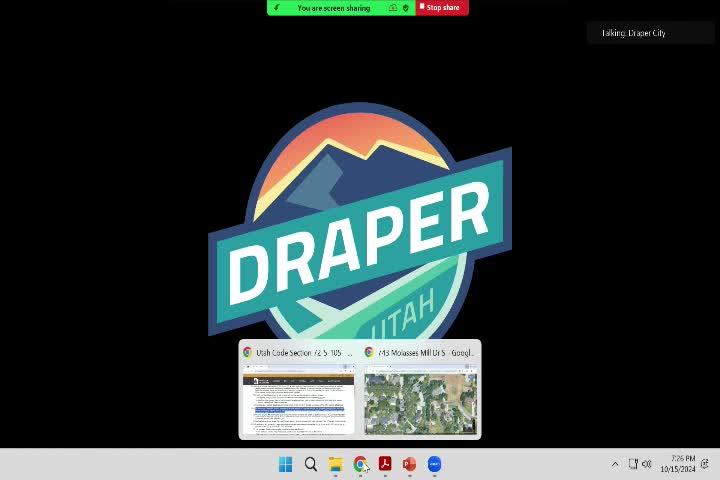The width and height of the screenshot is (720, 480).
Task: Click the '743 Molasses Mill Dr S' preview title
Action: tap(425, 353)
